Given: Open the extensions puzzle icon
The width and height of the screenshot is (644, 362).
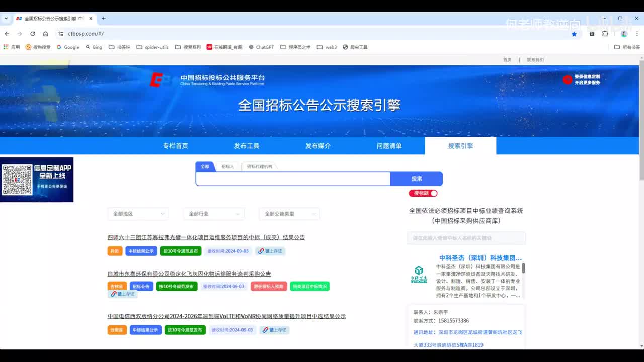Looking at the screenshot, I should [x=605, y=34].
